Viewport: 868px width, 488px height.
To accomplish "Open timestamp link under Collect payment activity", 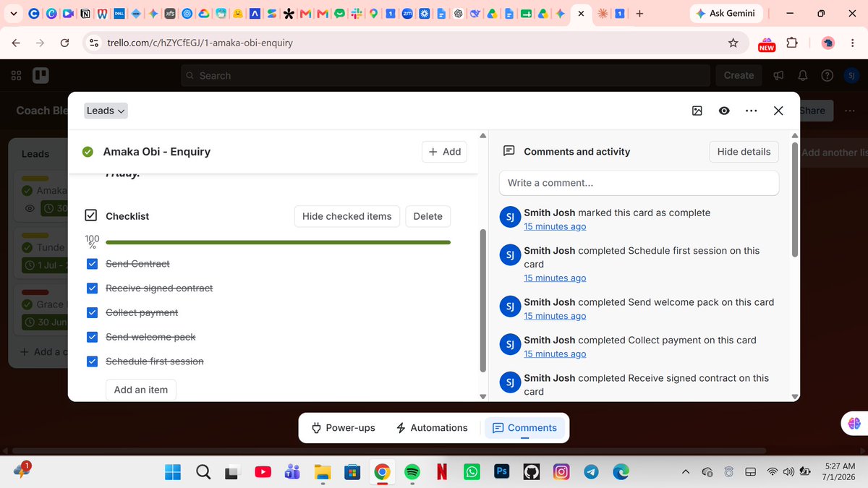I will (x=555, y=354).
